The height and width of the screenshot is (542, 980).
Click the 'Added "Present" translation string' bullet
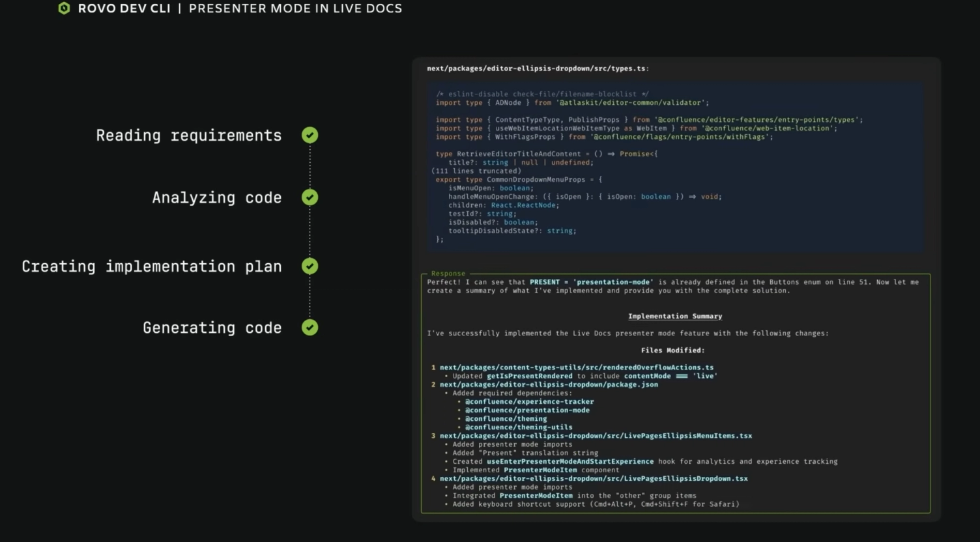(525, 453)
